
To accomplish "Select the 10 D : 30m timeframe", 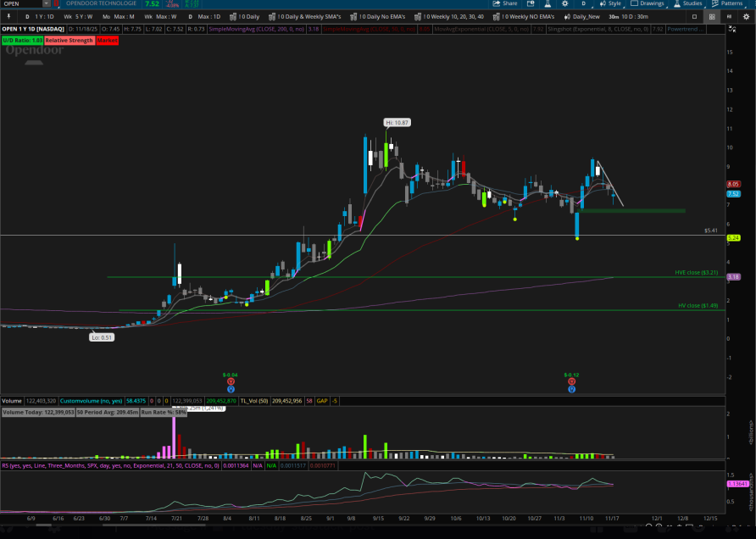I will coord(629,16).
